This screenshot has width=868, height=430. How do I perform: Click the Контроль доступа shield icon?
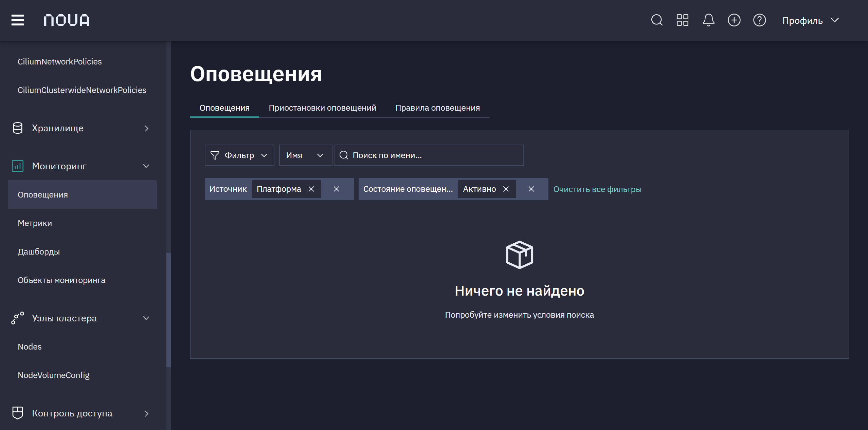pyautogui.click(x=18, y=413)
